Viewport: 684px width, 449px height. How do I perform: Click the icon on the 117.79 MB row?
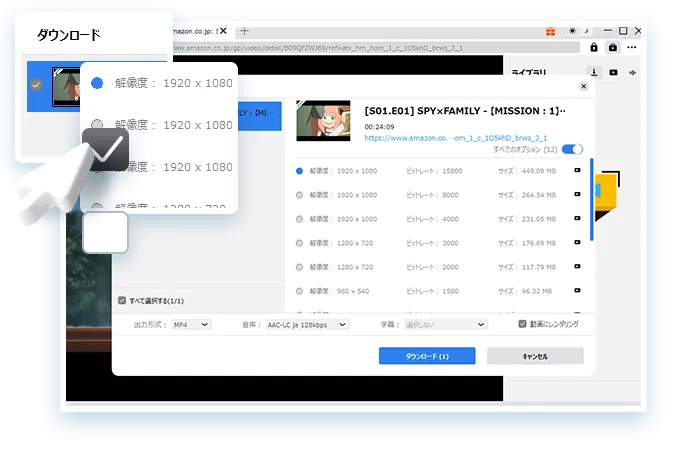click(x=577, y=266)
